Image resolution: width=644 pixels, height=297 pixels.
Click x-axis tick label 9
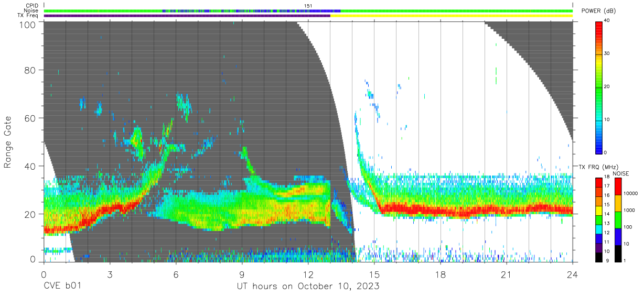(242, 274)
